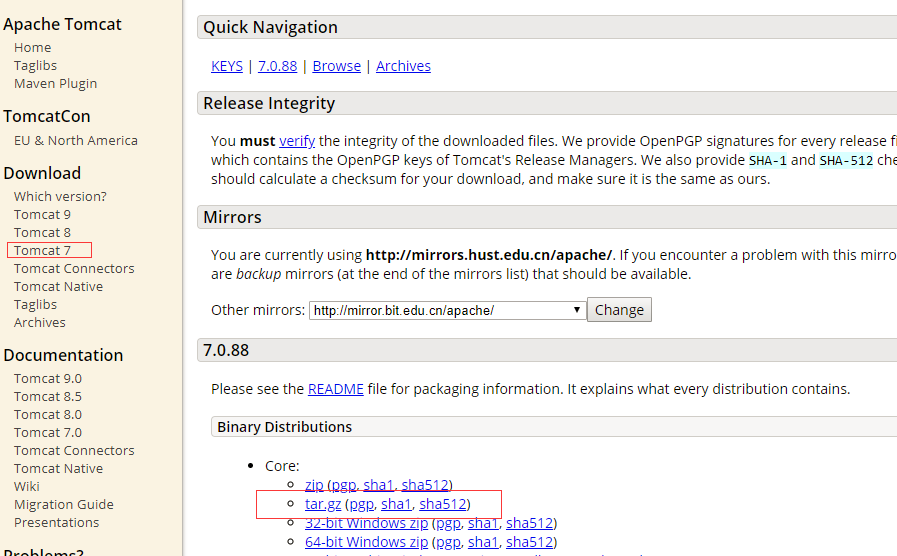Screen dimensions: 897x556
Task: Open pgp signature for 32-bit Windows zip
Action: (x=448, y=523)
